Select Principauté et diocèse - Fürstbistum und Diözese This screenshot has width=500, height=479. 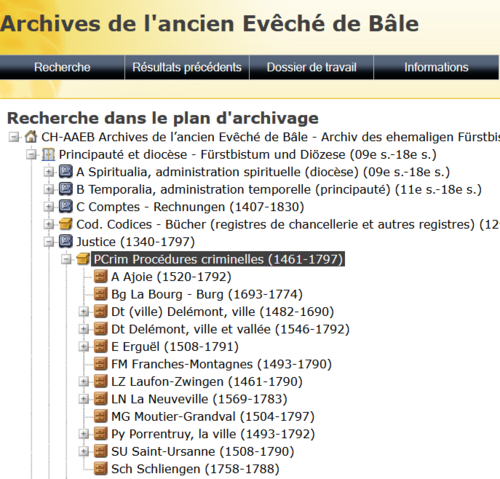pos(248,155)
